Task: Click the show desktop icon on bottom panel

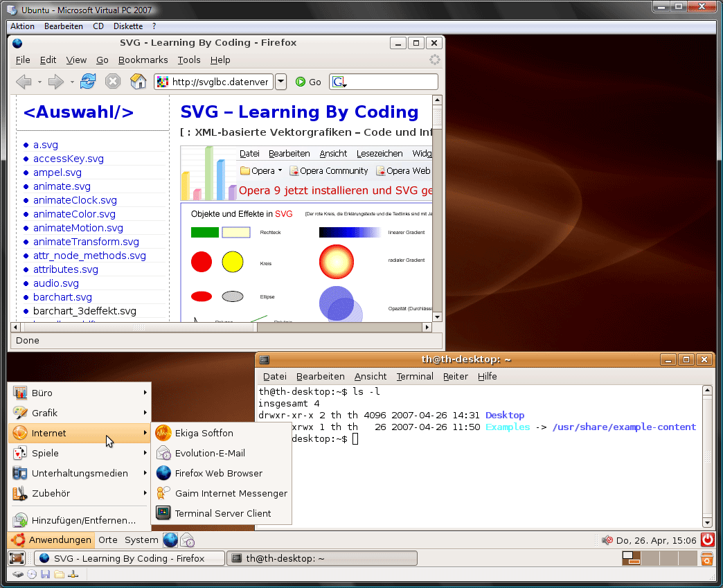Action: tap(17, 558)
